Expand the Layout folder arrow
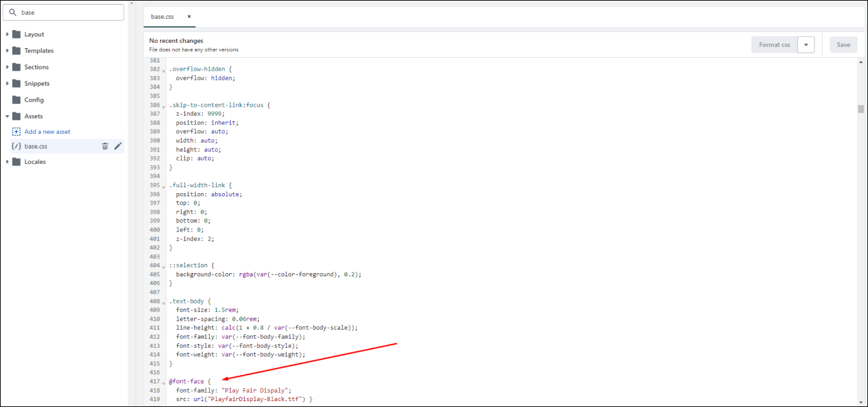 tap(7, 34)
